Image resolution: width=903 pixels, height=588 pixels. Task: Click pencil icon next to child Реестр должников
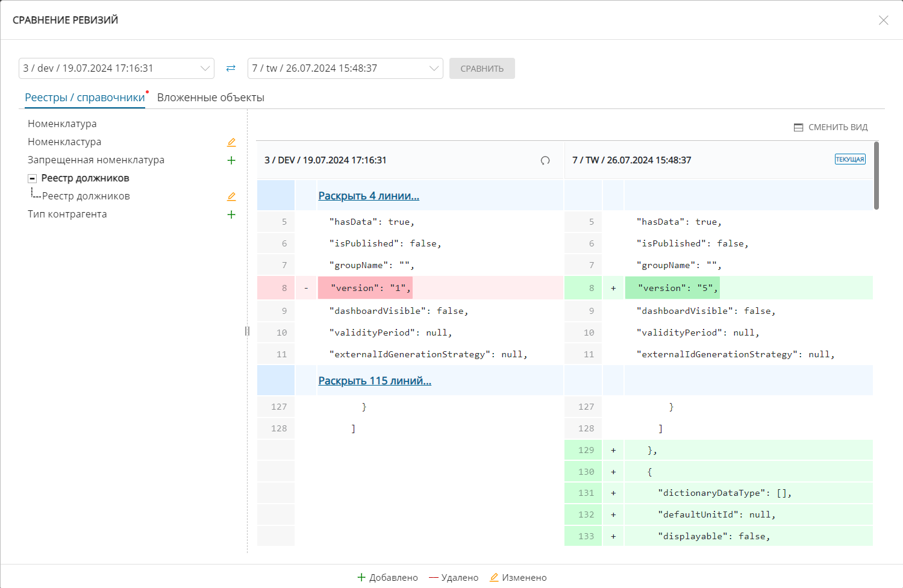(x=231, y=196)
